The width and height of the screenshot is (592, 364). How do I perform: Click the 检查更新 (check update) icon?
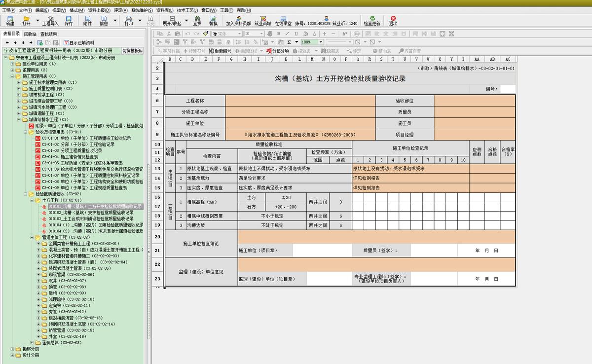pyautogui.click(x=372, y=21)
